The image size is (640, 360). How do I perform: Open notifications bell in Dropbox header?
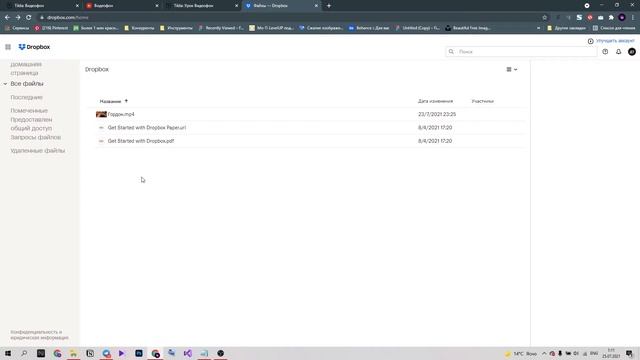pos(618,52)
